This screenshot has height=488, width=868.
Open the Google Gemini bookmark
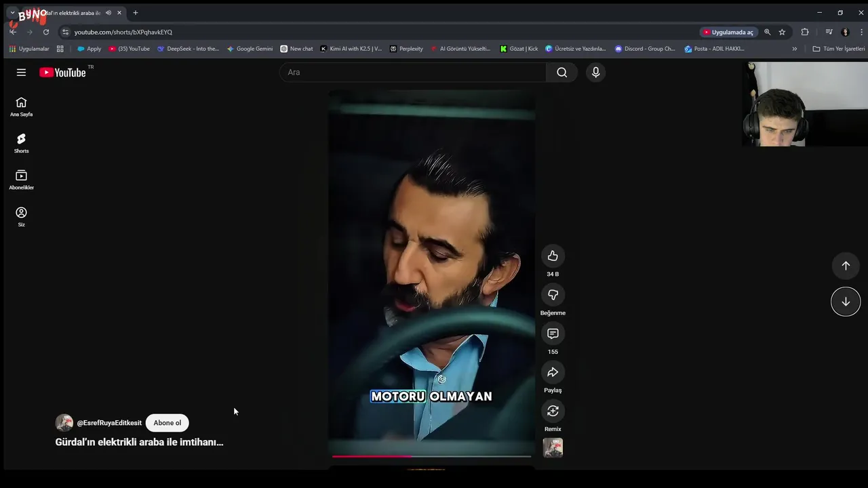250,49
